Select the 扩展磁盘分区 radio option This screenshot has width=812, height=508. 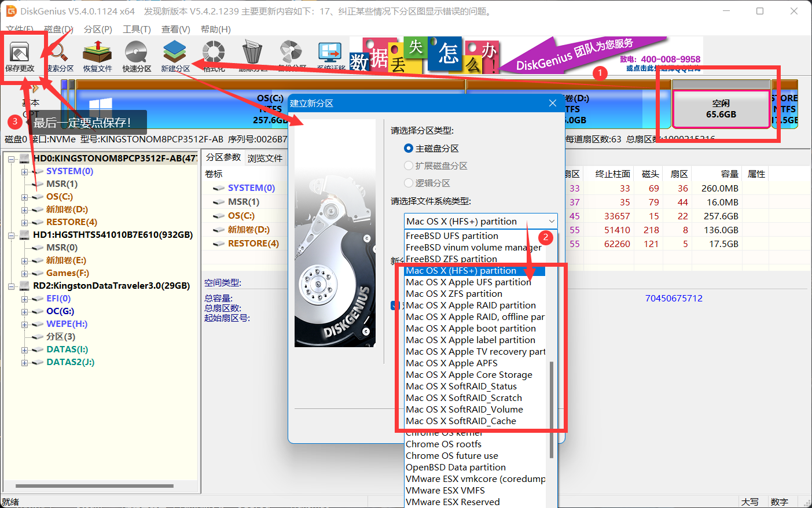click(409, 166)
